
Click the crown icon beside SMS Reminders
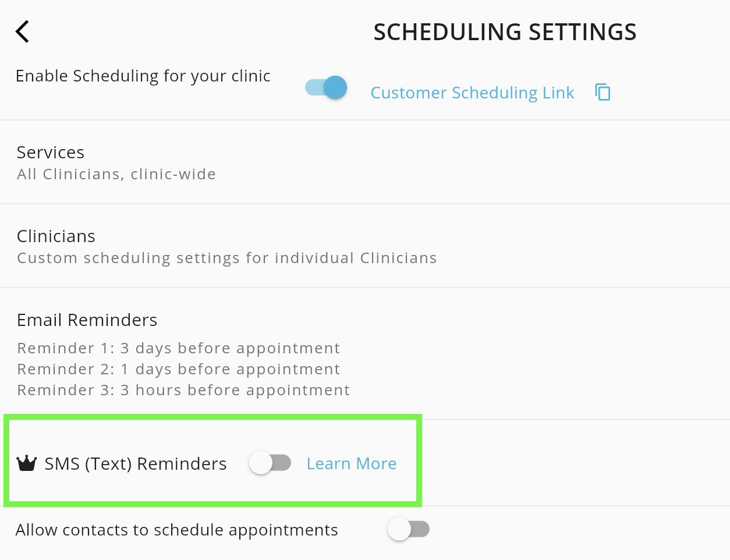coord(27,463)
